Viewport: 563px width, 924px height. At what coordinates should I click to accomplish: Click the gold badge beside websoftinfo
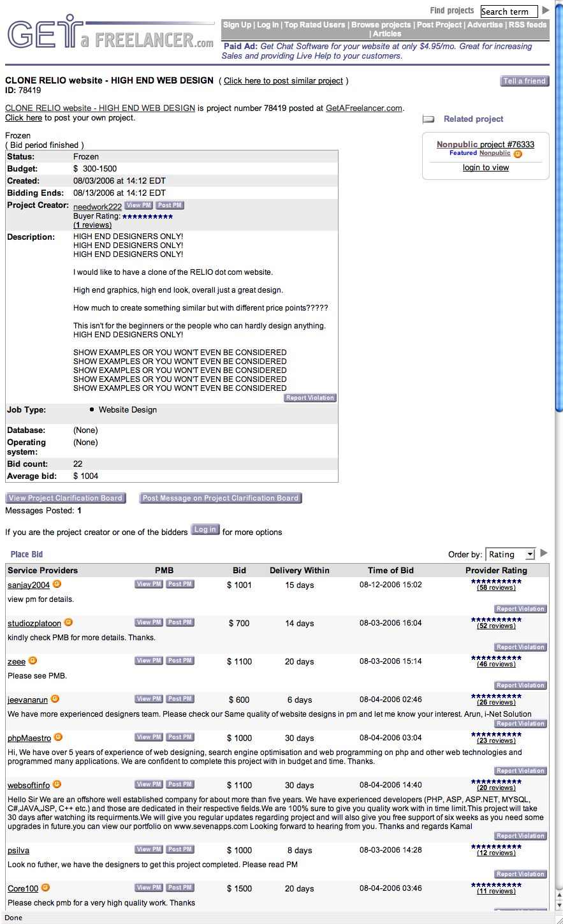(x=57, y=784)
